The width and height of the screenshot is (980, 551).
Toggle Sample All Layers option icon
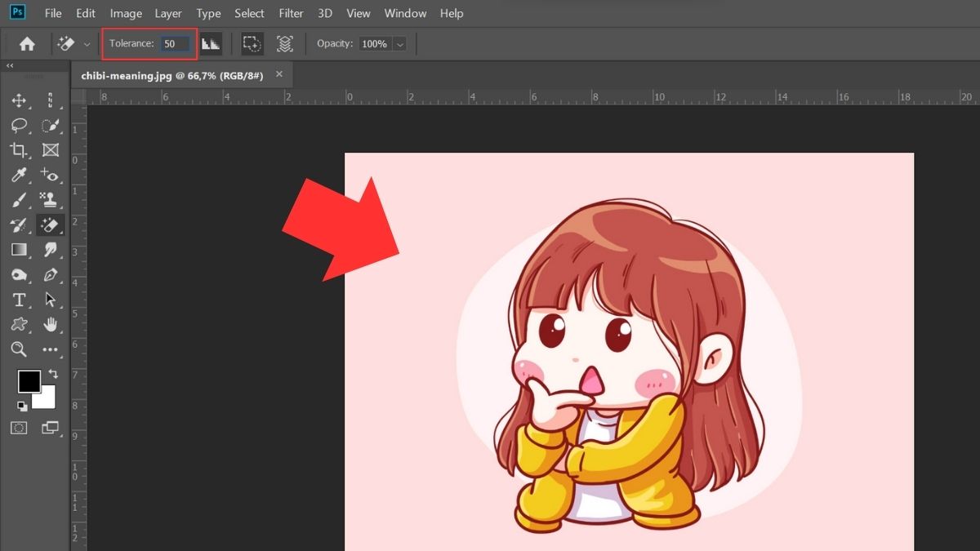coord(284,44)
